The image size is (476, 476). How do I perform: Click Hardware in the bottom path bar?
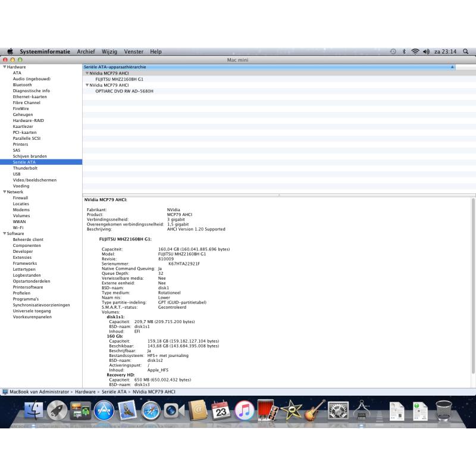pos(85,392)
